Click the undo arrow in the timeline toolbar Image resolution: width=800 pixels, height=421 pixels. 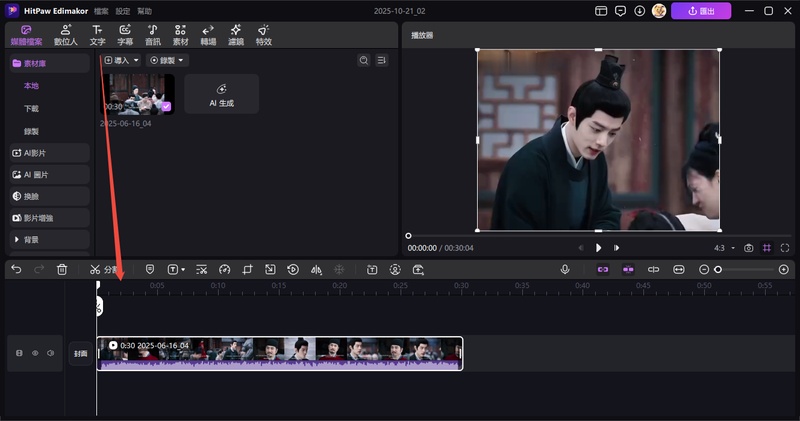[17, 269]
